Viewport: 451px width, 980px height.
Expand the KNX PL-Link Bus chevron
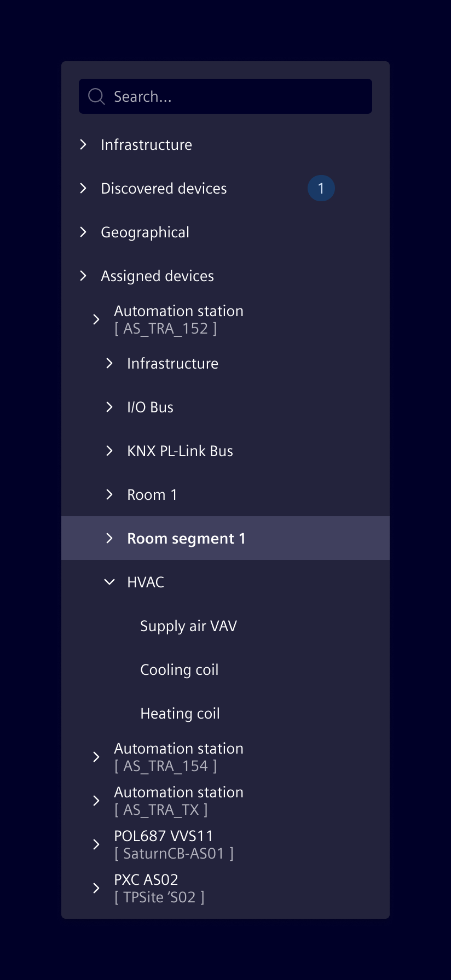tap(109, 451)
